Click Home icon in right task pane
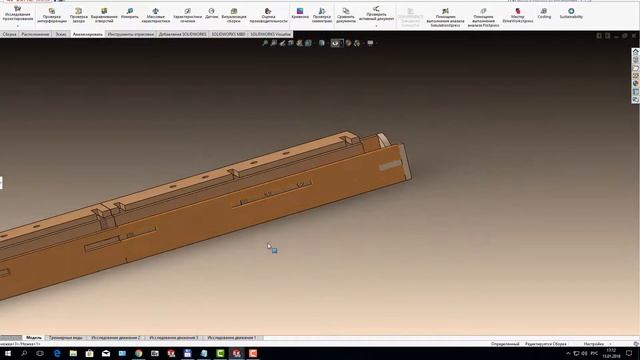 click(x=636, y=52)
